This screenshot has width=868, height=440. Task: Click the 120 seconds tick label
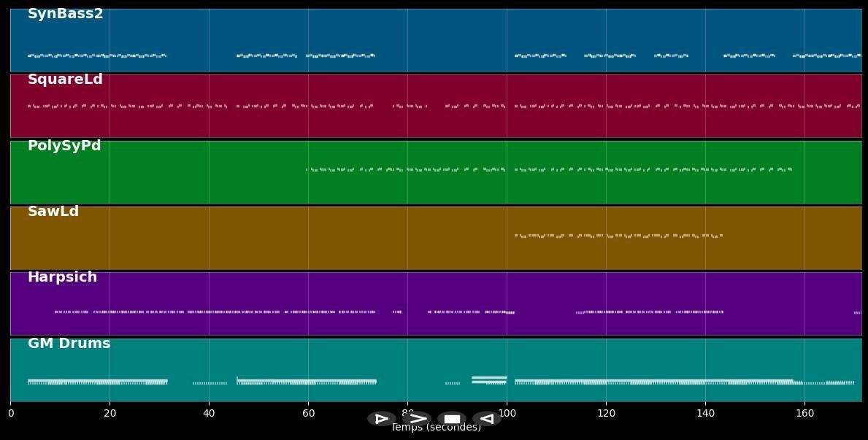click(606, 414)
